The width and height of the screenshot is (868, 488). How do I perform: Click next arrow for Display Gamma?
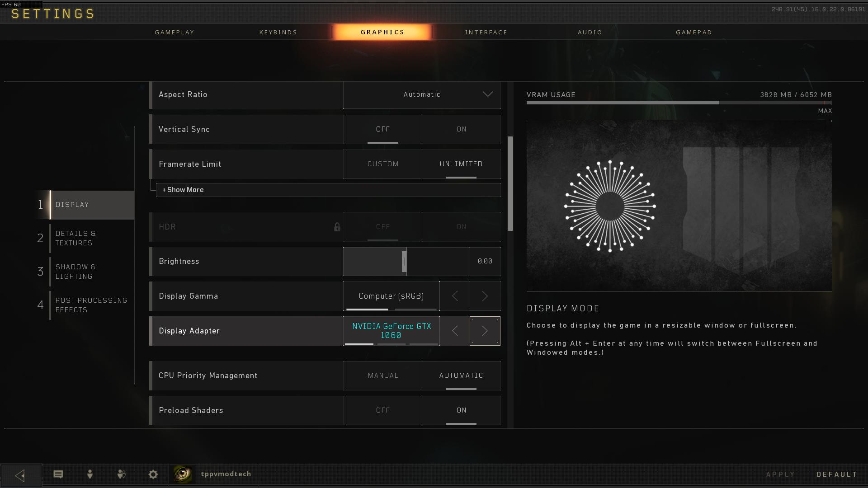[x=485, y=296]
